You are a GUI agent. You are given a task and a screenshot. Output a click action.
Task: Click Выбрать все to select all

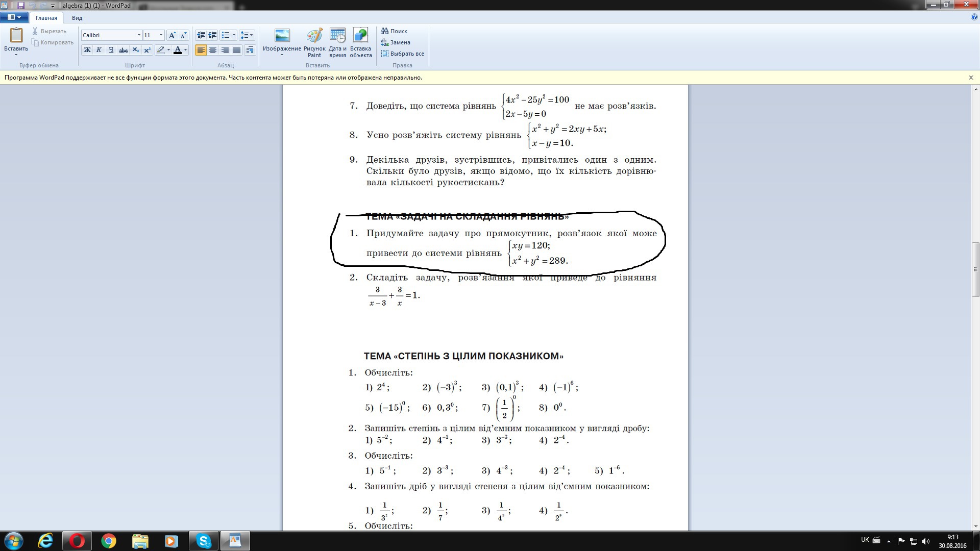pyautogui.click(x=402, y=54)
